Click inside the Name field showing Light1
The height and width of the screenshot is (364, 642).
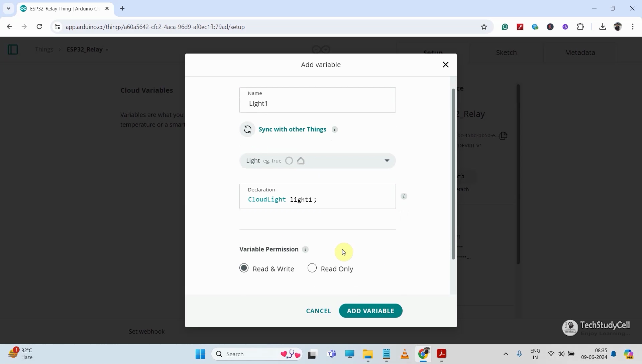(317, 104)
